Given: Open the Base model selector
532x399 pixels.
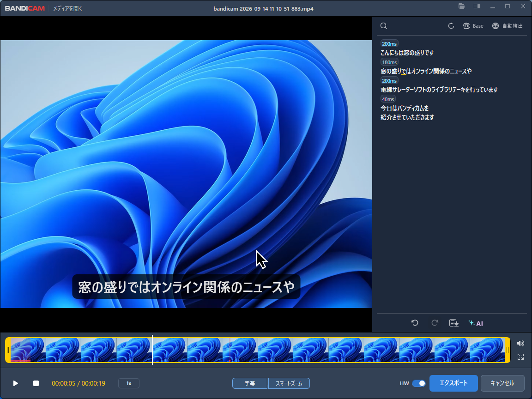Looking at the screenshot, I should coord(473,26).
